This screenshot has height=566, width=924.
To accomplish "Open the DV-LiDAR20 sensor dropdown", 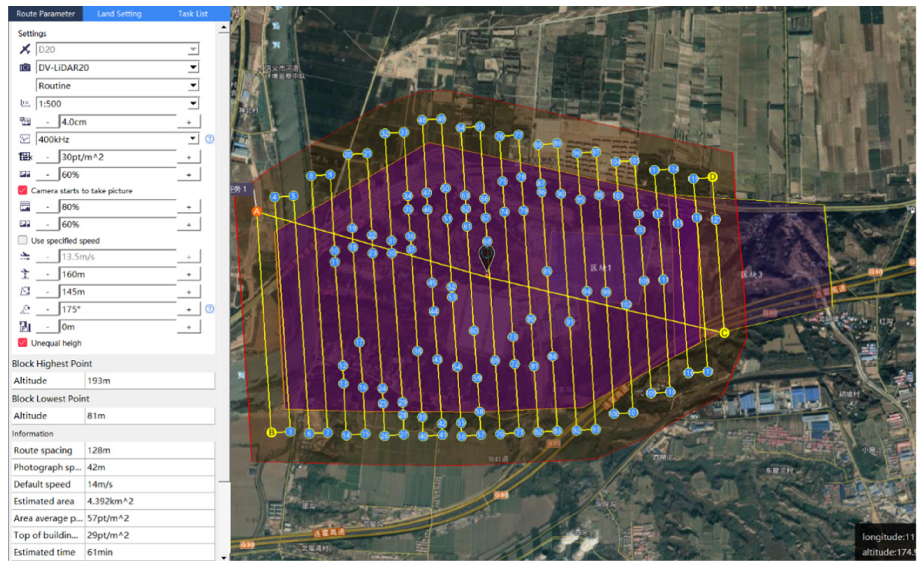I will (x=192, y=68).
